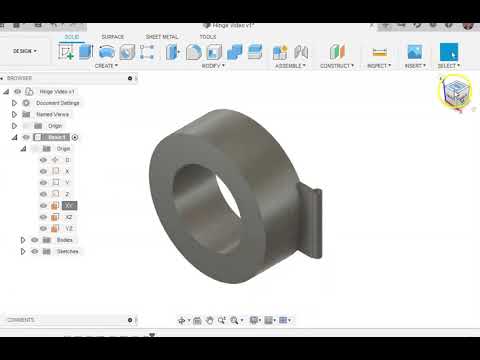Click the last tool icon in the Modify group
Viewport: 480px width, 360px height.
click(x=255, y=52)
